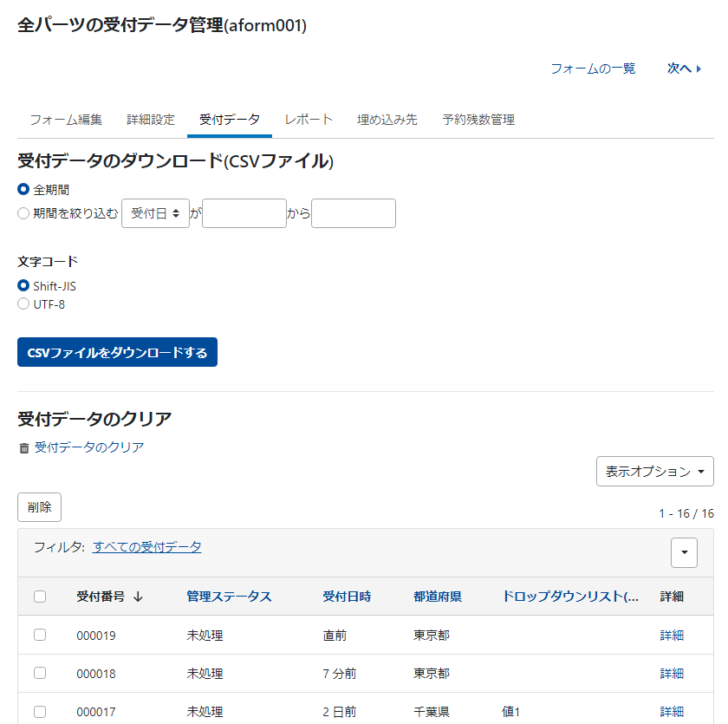This screenshot has width=728, height=724.
Task: Click the start date input field
Action: point(244,213)
